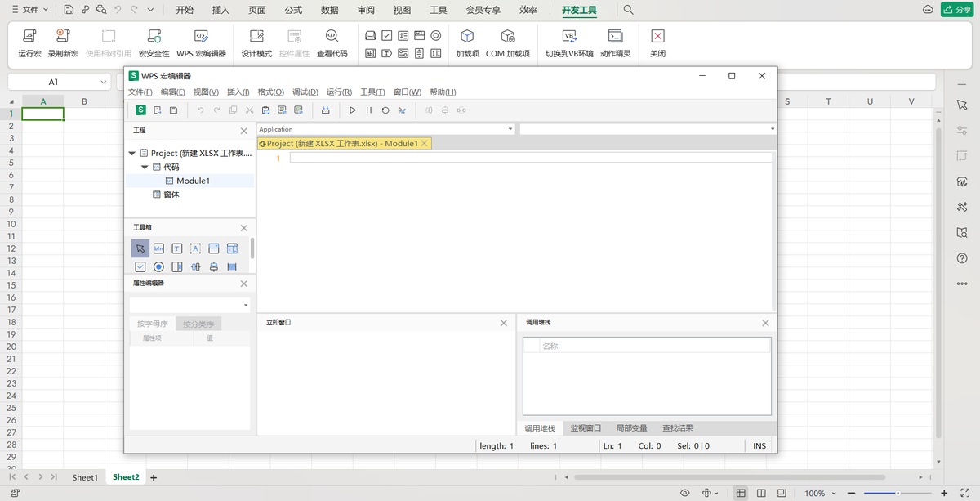
Task: Switch to the 查找结果 tab
Action: [678, 428]
